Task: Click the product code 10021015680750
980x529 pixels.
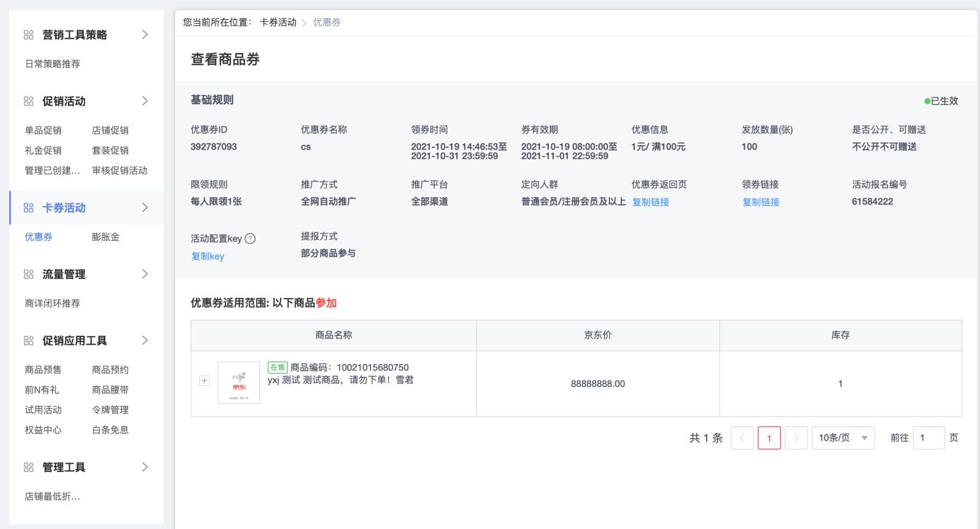Action: (x=372, y=367)
